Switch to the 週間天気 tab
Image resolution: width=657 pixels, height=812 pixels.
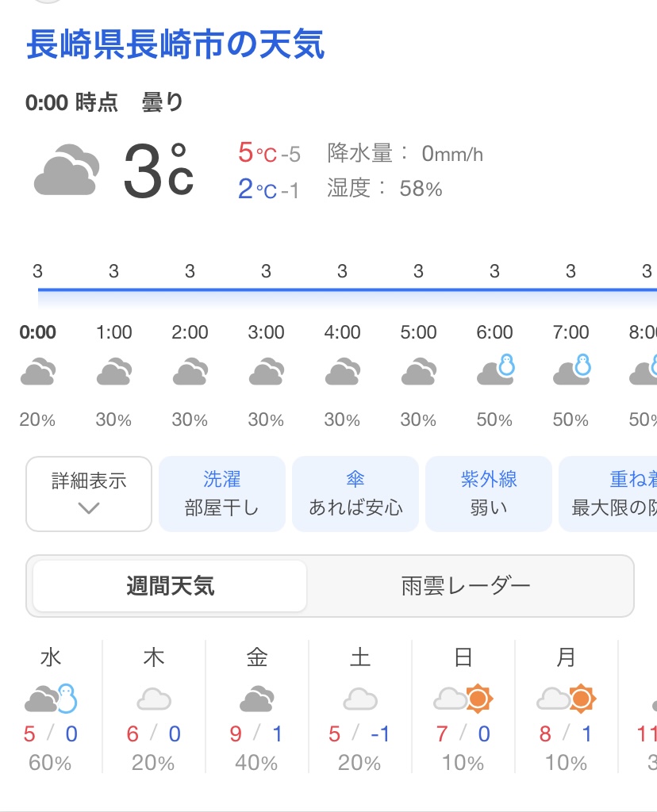tap(170, 587)
